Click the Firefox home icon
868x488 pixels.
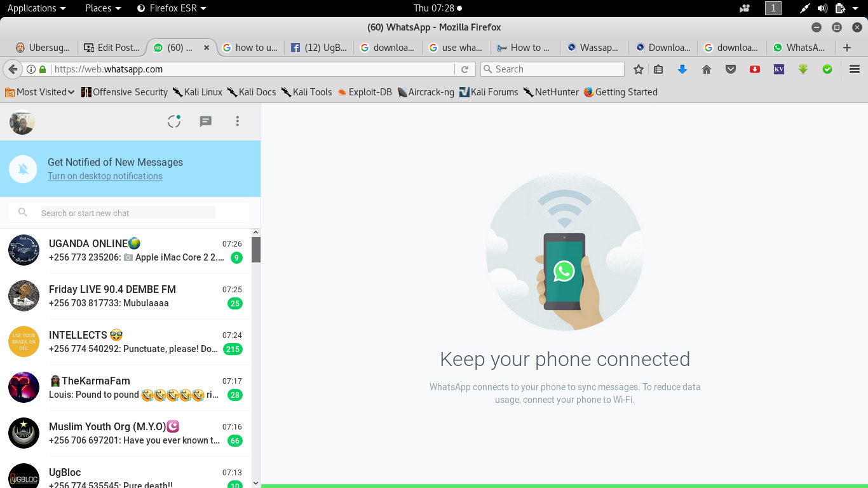tap(706, 69)
